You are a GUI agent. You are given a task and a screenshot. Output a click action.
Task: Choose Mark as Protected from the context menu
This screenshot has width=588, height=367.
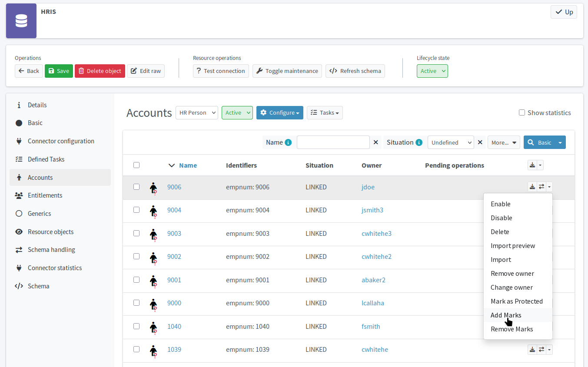tap(516, 301)
